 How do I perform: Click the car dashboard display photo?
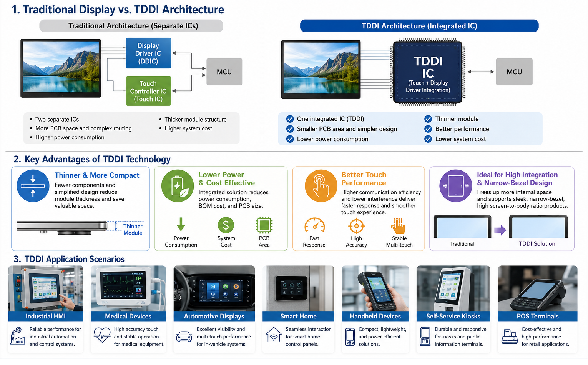(x=214, y=288)
